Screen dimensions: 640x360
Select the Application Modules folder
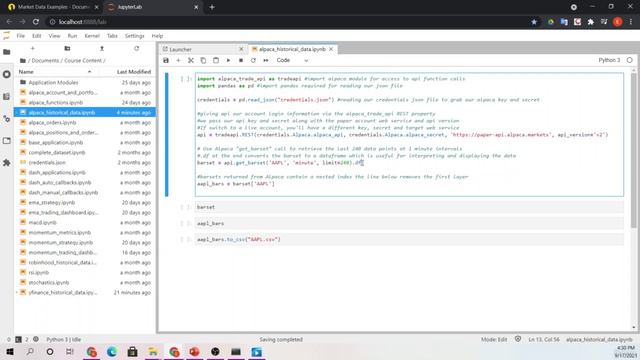[x=85, y=82]
